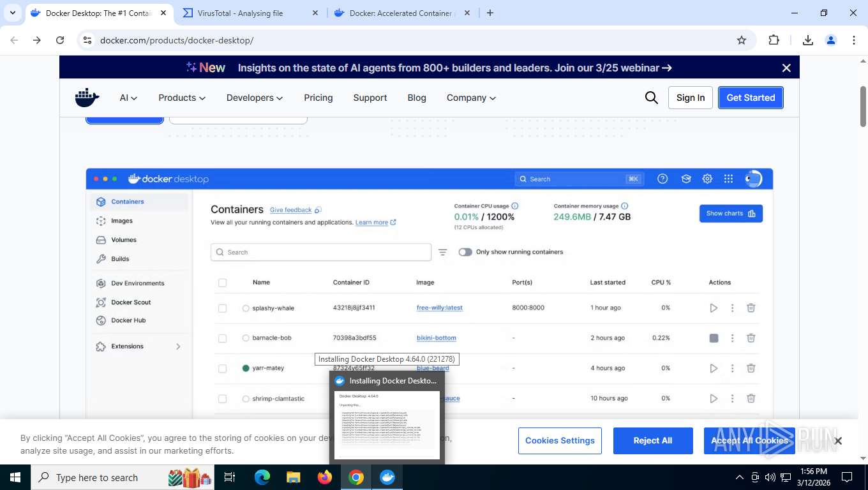Reload the current page
Viewport: 868px width, 490px height.
coord(60,40)
